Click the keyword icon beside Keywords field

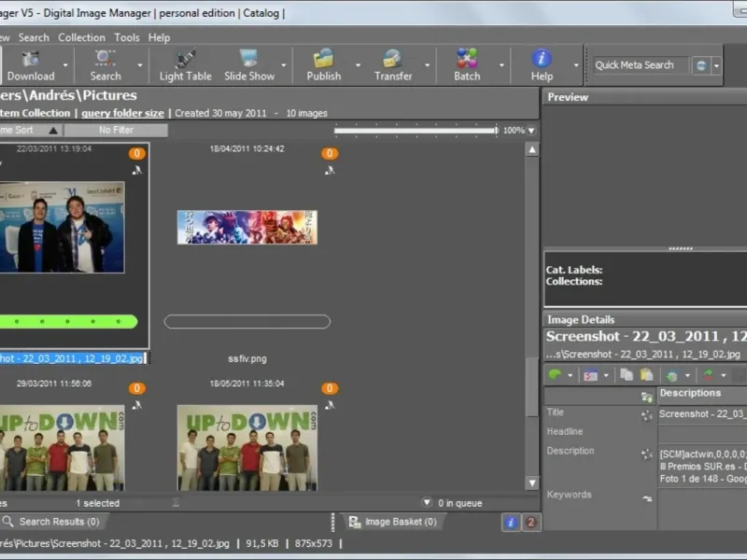[646, 498]
